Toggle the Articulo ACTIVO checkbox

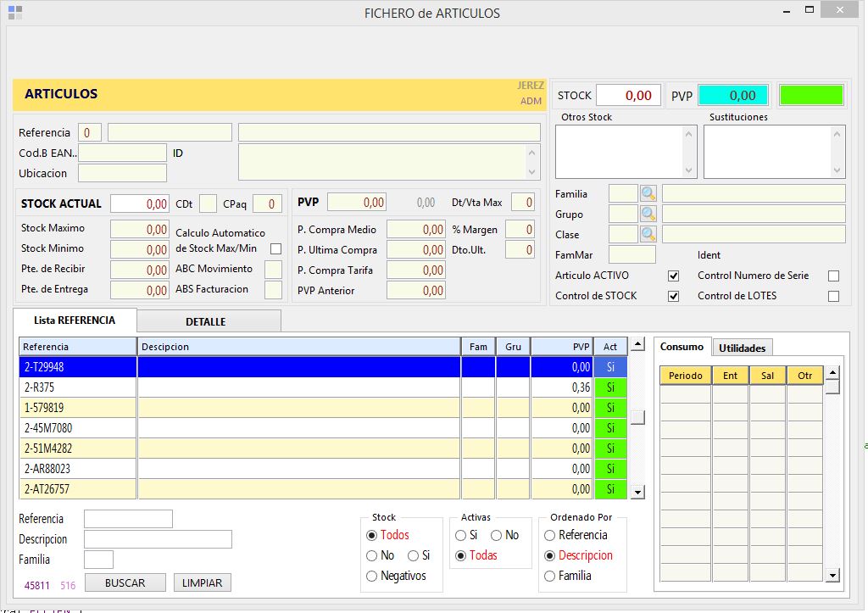coord(674,276)
